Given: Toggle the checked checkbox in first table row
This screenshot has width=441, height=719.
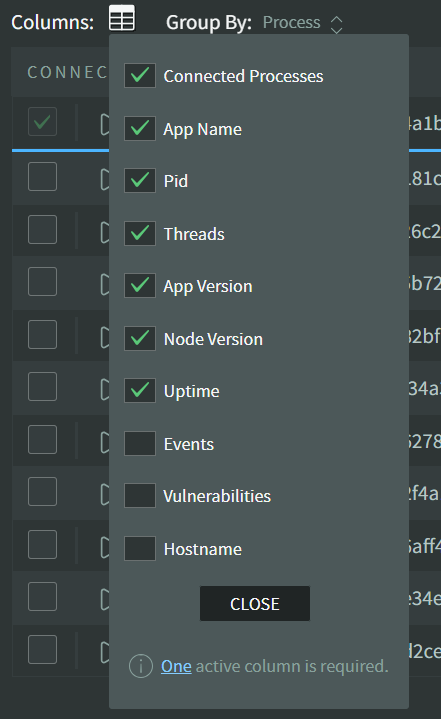Looking at the screenshot, I should point(42,122).
